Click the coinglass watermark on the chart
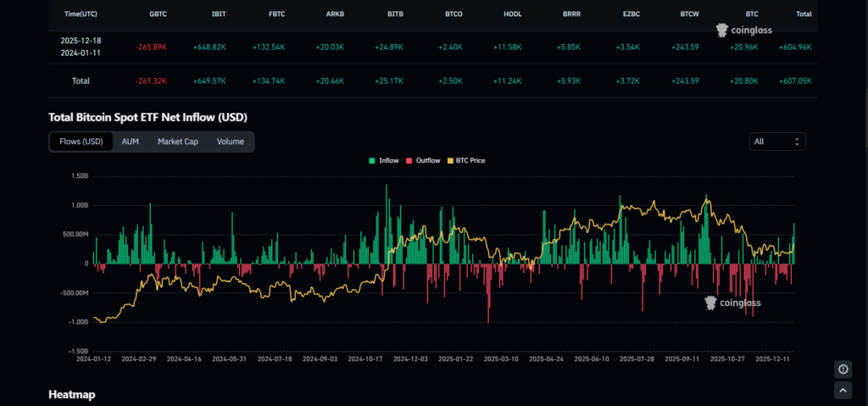This screenshot has width=868, height=406. coord(734,302)
